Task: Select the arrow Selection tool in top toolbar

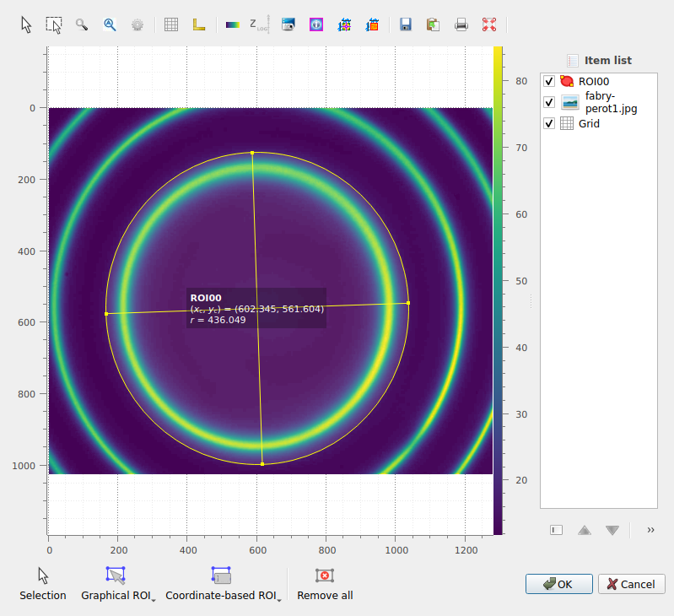Action: [27, 24]
